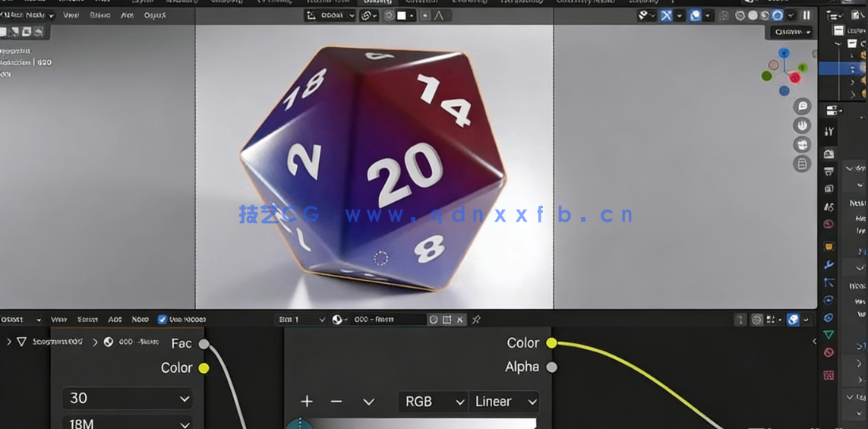Image resolution: width=868 pixels, height=429 pixels.
Task: Click the Fac output socket
Action: [x=204, y=344]
